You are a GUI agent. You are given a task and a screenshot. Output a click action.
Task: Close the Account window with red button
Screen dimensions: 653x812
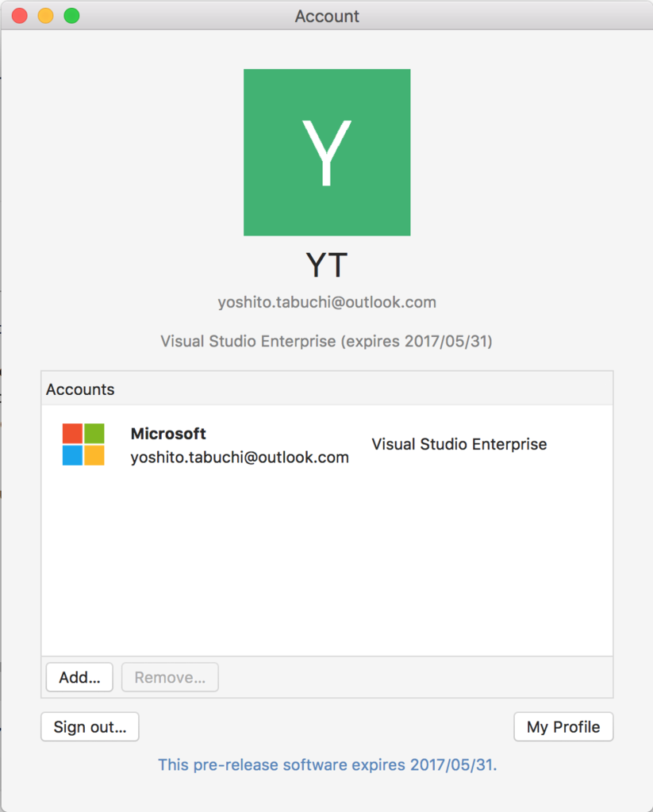click(x=20, y=16)
